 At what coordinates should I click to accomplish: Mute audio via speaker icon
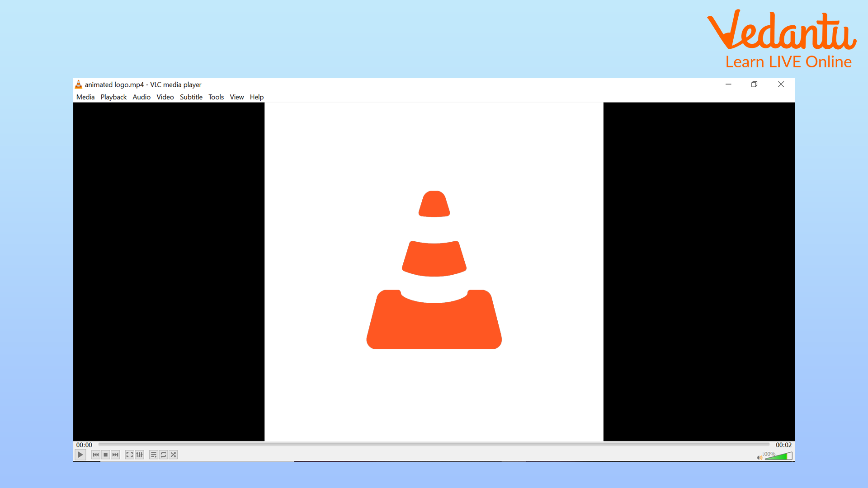759,457
